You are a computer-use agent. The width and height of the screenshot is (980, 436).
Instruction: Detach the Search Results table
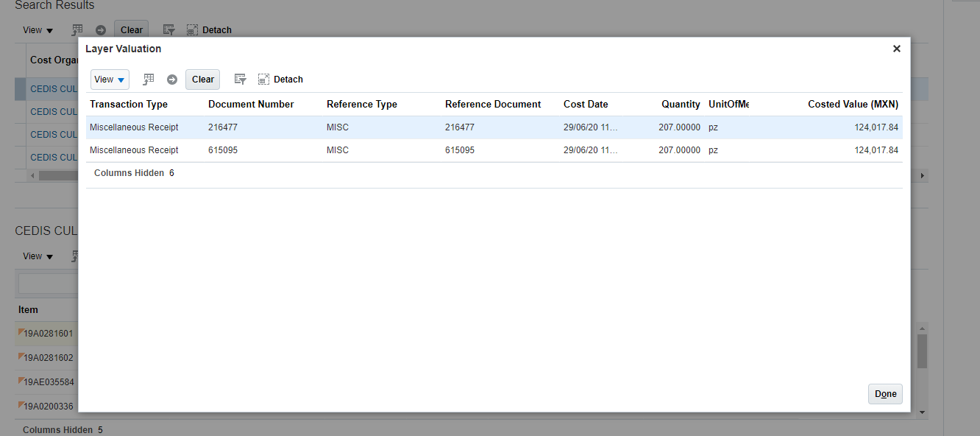coord(209,29)
